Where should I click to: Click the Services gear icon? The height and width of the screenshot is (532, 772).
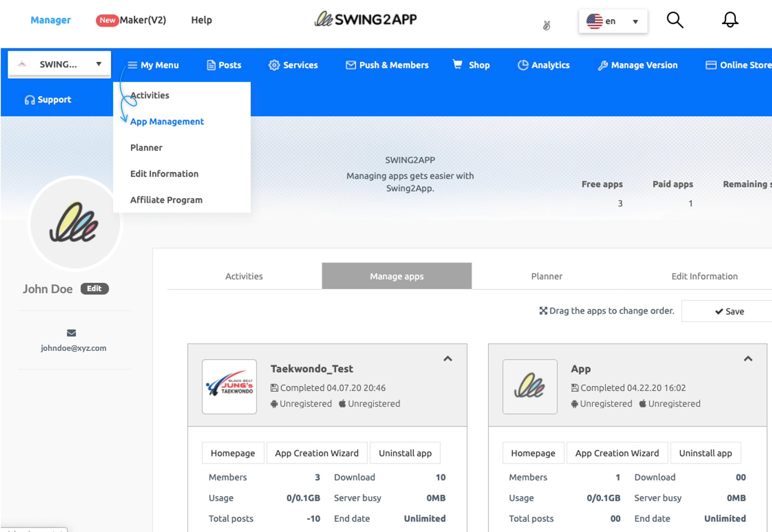[x=274, y=65]
